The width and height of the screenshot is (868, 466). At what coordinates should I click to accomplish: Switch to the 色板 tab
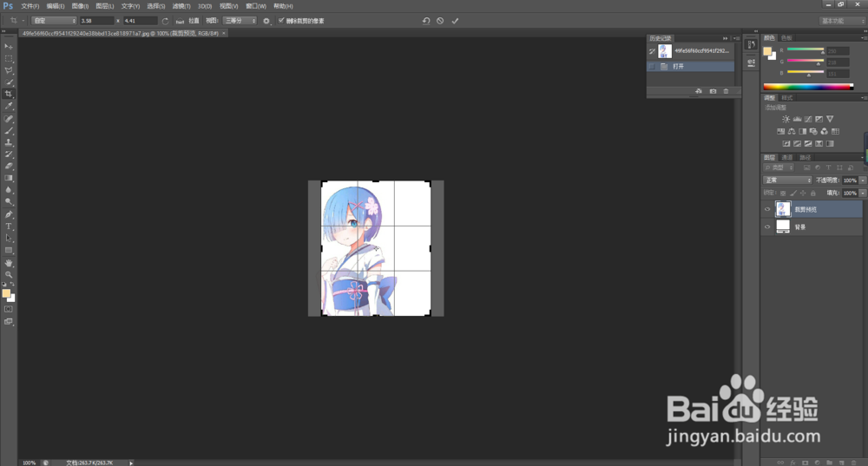[x=786, y=38]
